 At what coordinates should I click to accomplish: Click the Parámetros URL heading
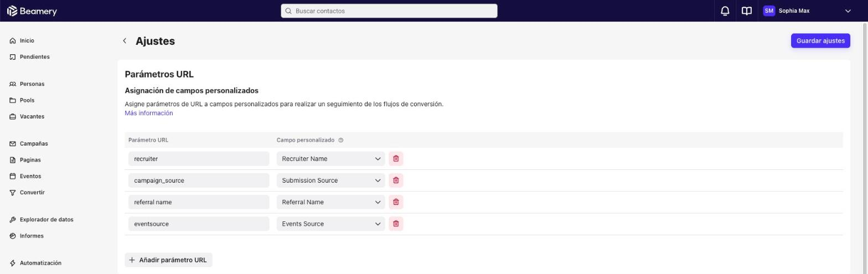[x=159, y=74]
